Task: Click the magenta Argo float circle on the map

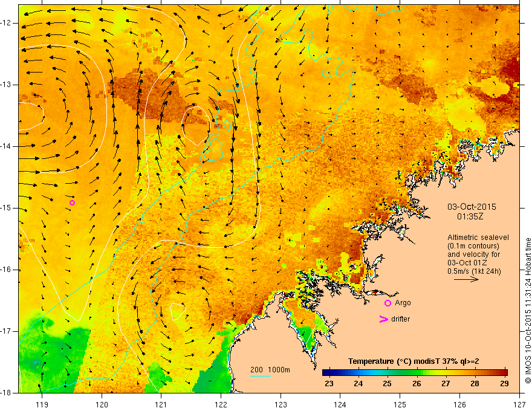Action: [72, 203]
